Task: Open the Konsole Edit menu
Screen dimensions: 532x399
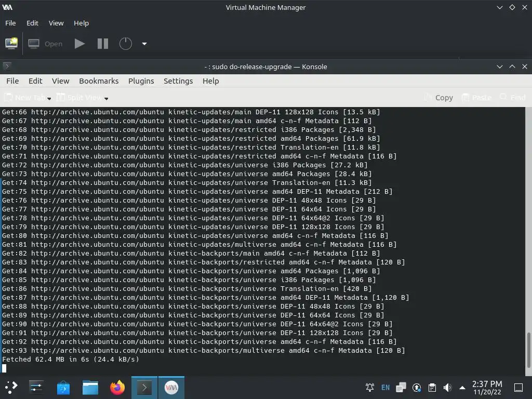Action: 35,81
